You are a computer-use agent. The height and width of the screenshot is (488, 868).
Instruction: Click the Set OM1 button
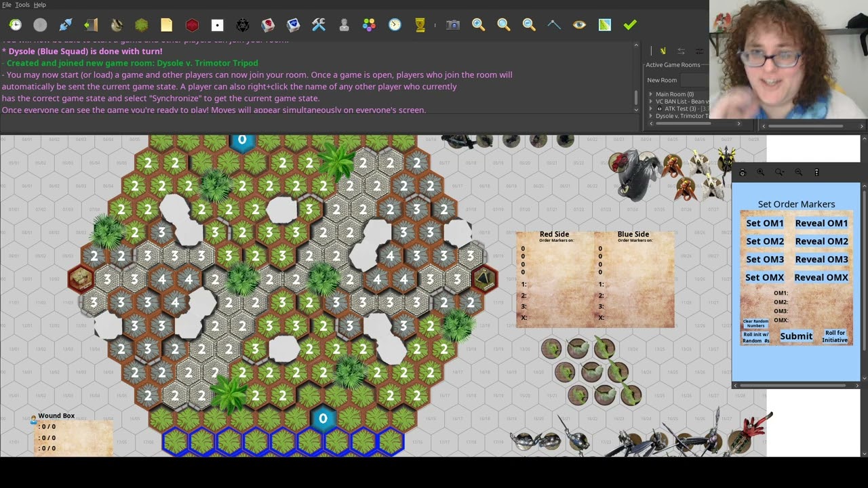coord(764,223)
